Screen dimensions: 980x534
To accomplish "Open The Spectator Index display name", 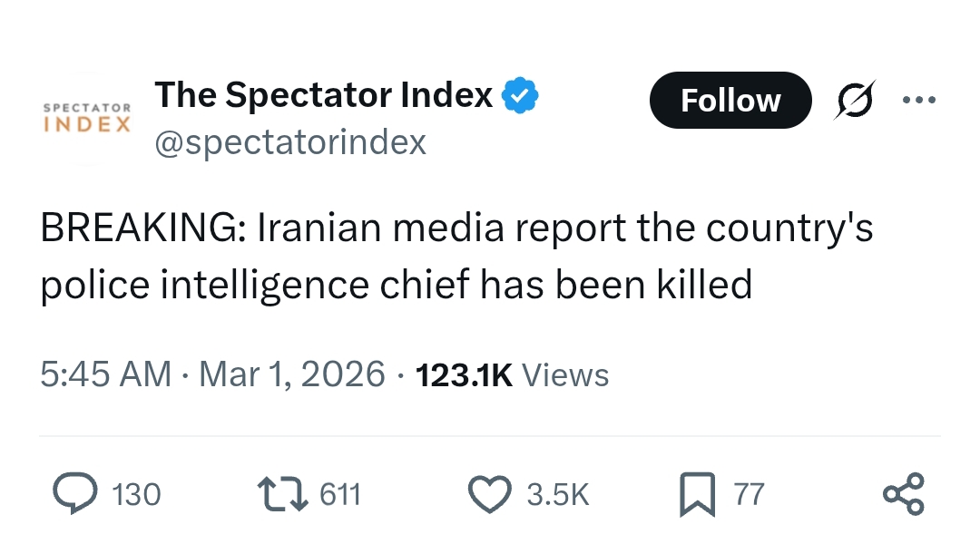I will click(x=324, y=95).
